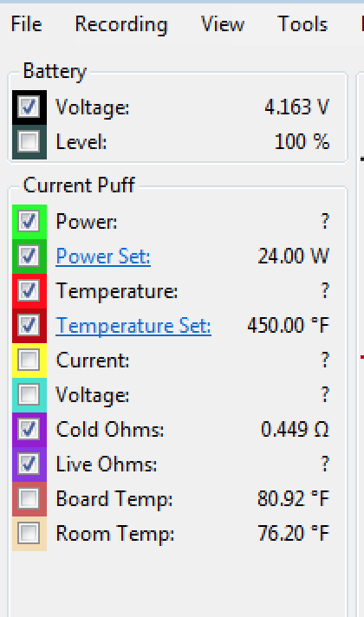Uncheck the Battery Voltage checkbox
The image size is (364, 617).
click(29, 107)
